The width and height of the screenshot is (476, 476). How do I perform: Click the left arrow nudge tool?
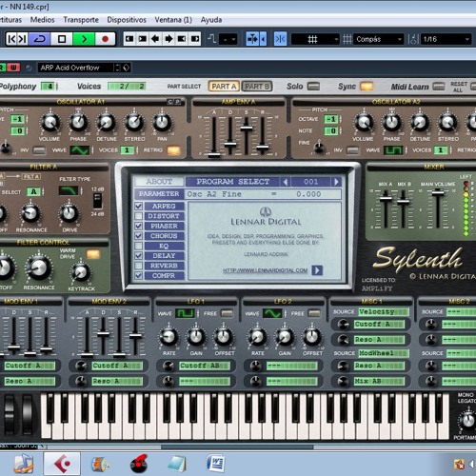point(155,39)
